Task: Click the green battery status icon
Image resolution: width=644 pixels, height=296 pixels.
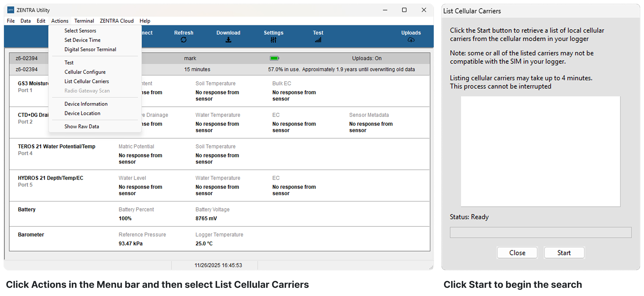Action: tap(274, 58)
